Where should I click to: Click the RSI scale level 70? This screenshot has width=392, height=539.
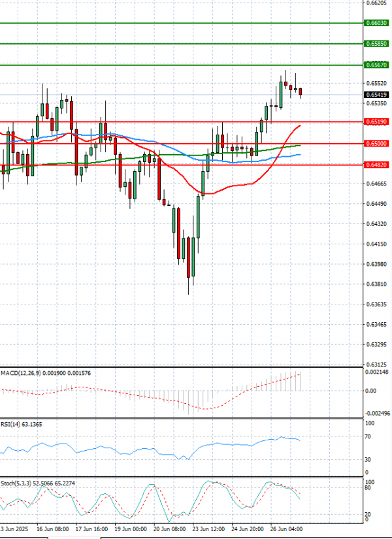[368, 436]
